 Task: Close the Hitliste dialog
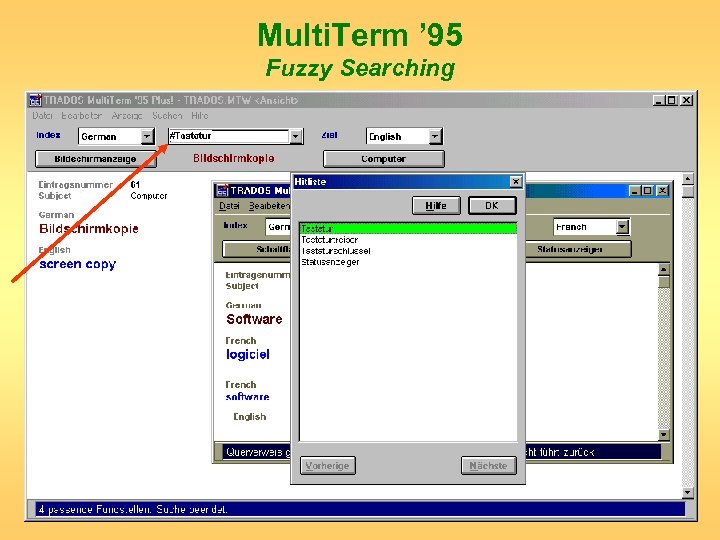pyautogui.click(x=516, y=182)
